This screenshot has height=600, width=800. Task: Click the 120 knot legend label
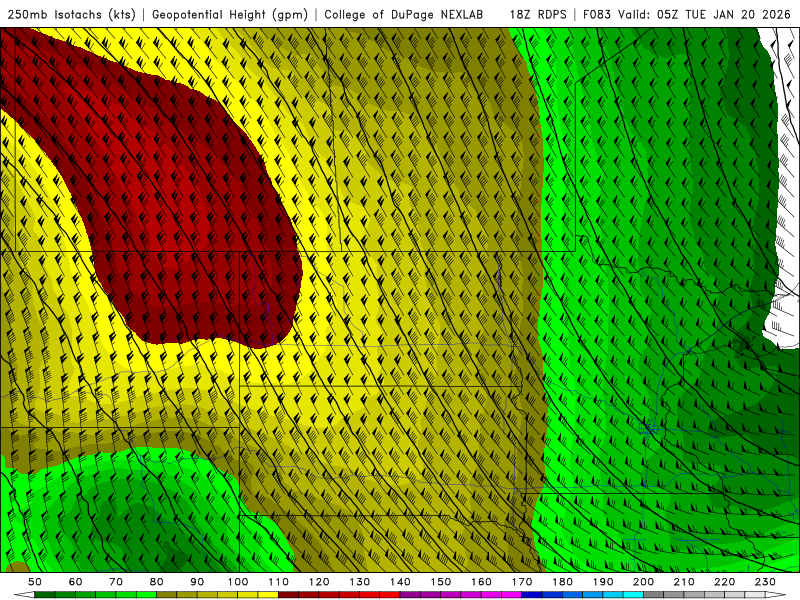pos(319,582)
